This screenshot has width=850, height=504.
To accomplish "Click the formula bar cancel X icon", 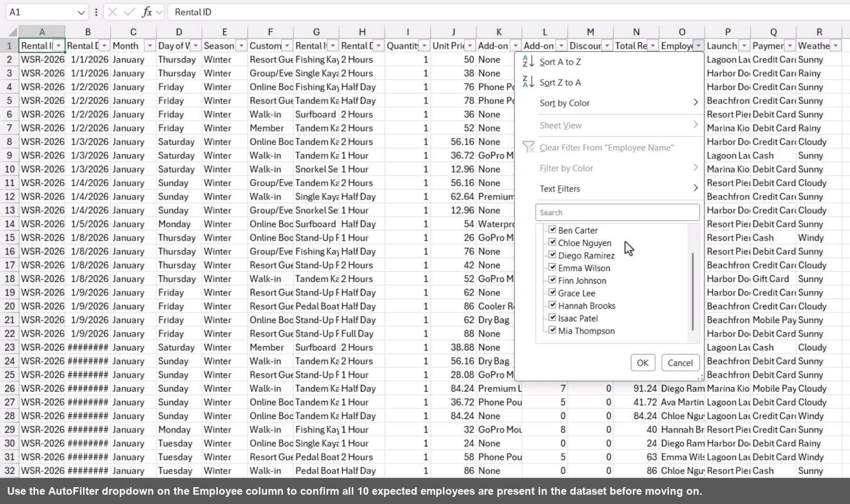I will [112, 12].
